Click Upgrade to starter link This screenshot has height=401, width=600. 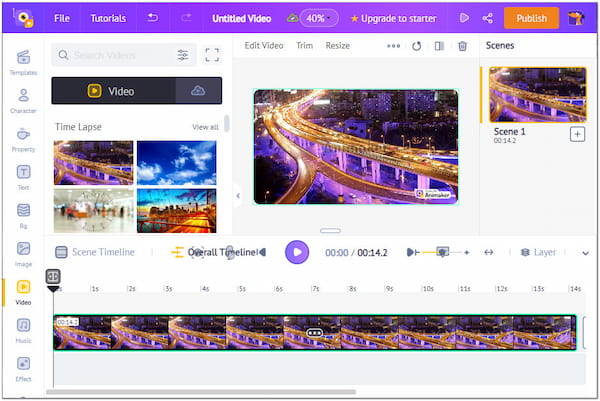click(394, 18)
